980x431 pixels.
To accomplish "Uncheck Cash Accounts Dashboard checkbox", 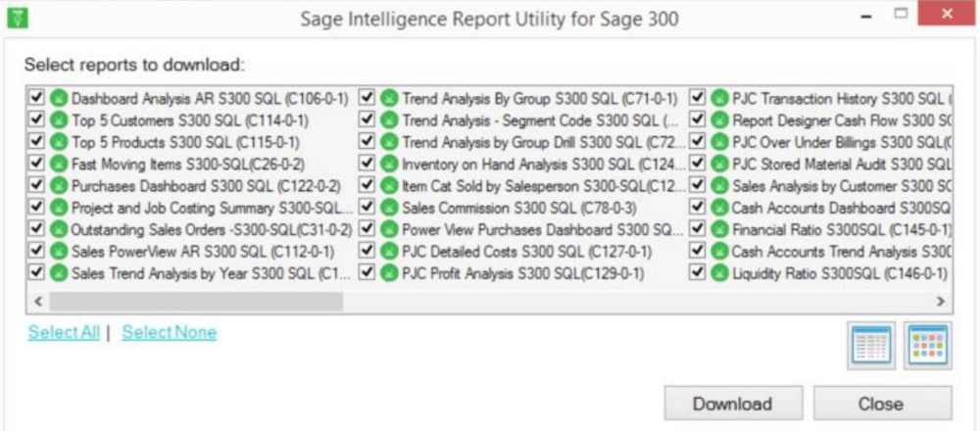I will click(x=698, y=207).
